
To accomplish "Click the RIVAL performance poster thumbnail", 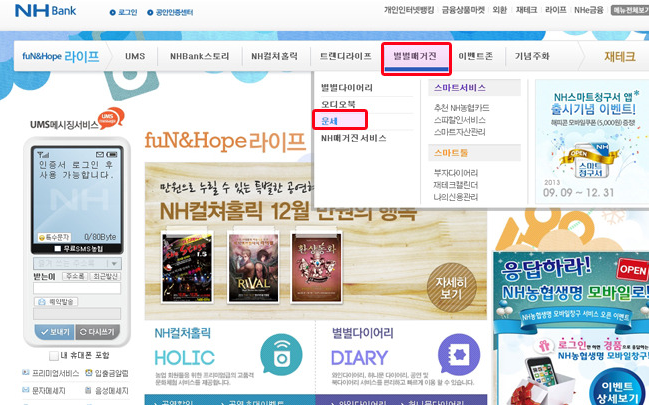I will click(253, 267).
